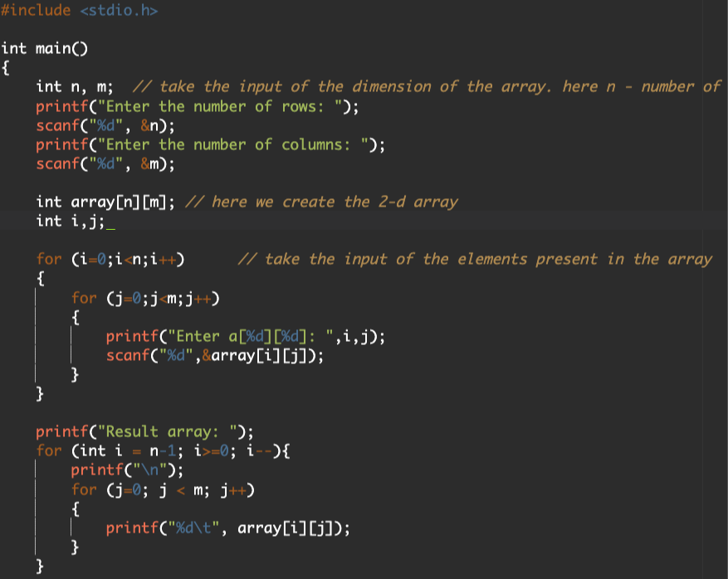
Task: Click the scanf reading &n
Action: pos(104,125)
